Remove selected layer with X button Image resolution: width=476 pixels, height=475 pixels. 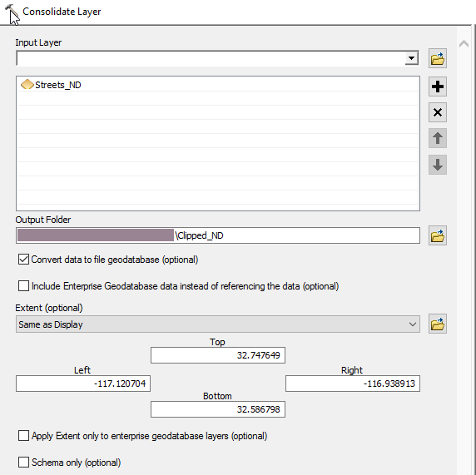(438, 112)
